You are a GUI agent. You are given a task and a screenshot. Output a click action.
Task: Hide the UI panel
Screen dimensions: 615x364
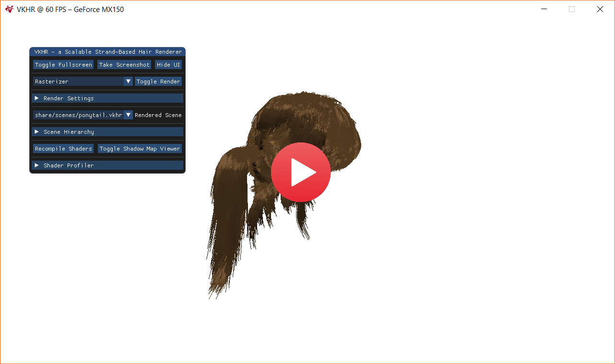pyautogui.click(x=168, y=65)
